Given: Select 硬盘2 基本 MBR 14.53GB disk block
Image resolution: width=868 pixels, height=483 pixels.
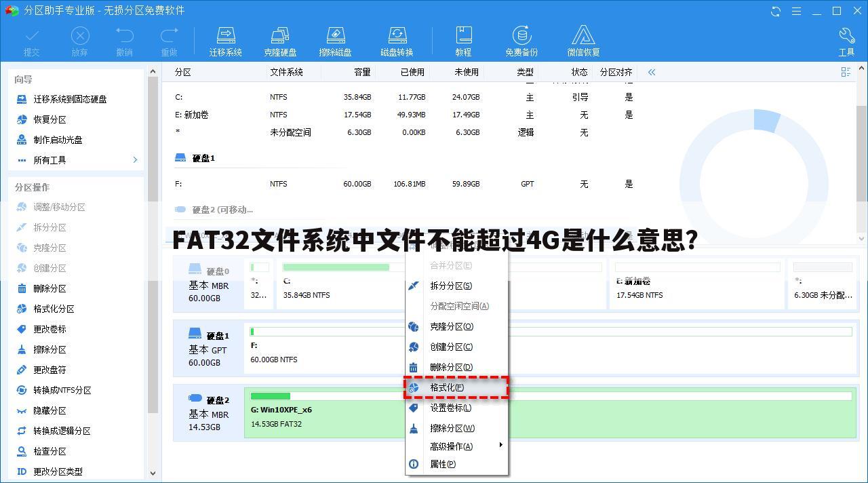Looking at the screenshot, I should click(209, 413).
